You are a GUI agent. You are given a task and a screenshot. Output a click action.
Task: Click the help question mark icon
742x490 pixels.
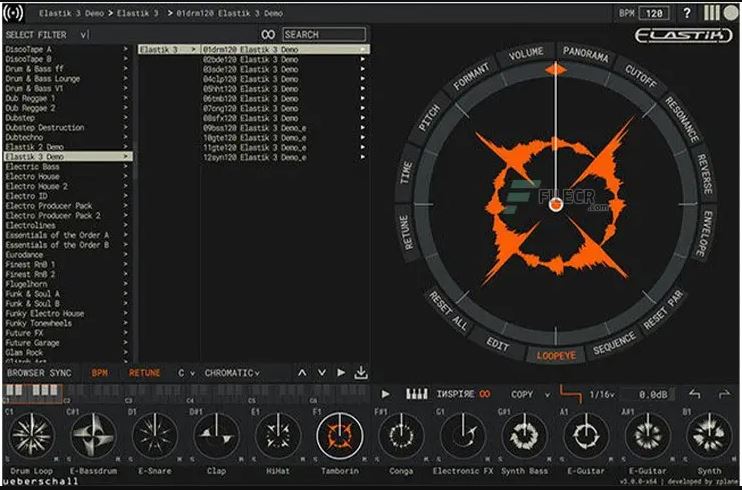687,13
